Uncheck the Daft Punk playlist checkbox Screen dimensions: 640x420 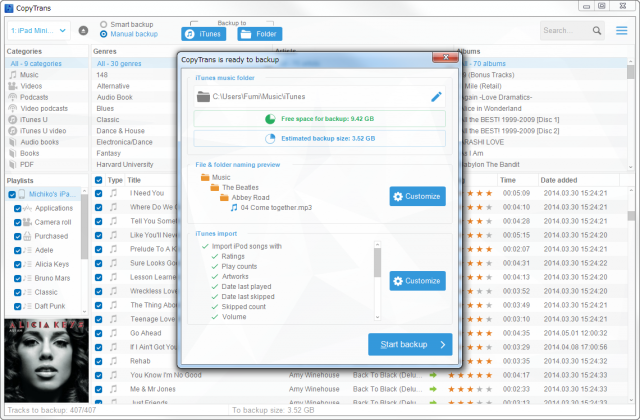[18, 307]
